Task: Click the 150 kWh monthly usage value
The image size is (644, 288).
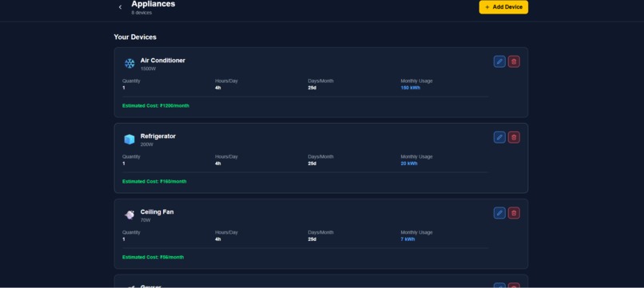Action: pyautogui.click(x=411, y=88)
